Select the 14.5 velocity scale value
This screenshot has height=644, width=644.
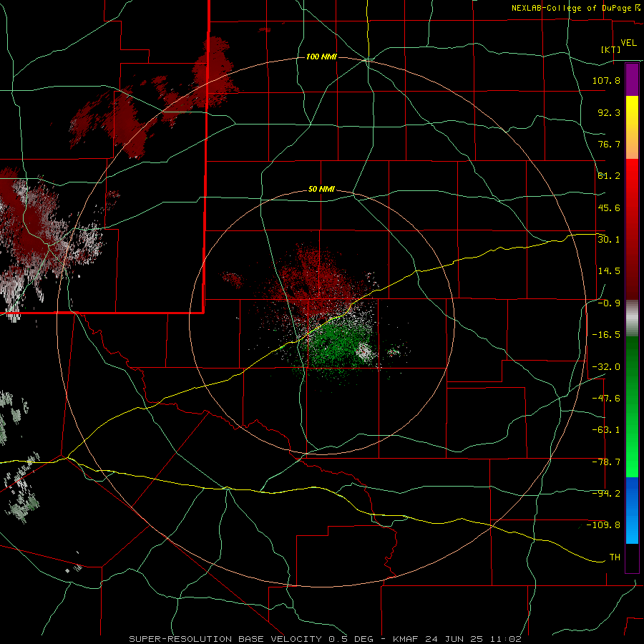coord(609,270)
